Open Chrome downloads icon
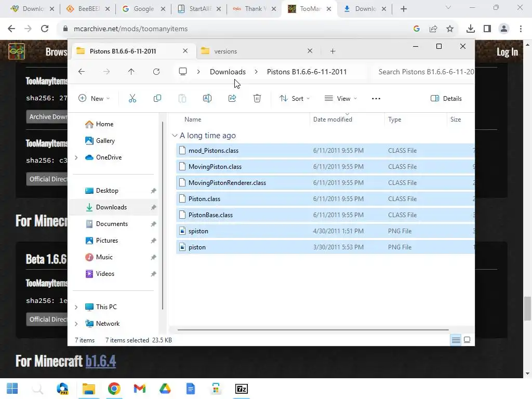The image size is (532, 399). tap(470, 29)
